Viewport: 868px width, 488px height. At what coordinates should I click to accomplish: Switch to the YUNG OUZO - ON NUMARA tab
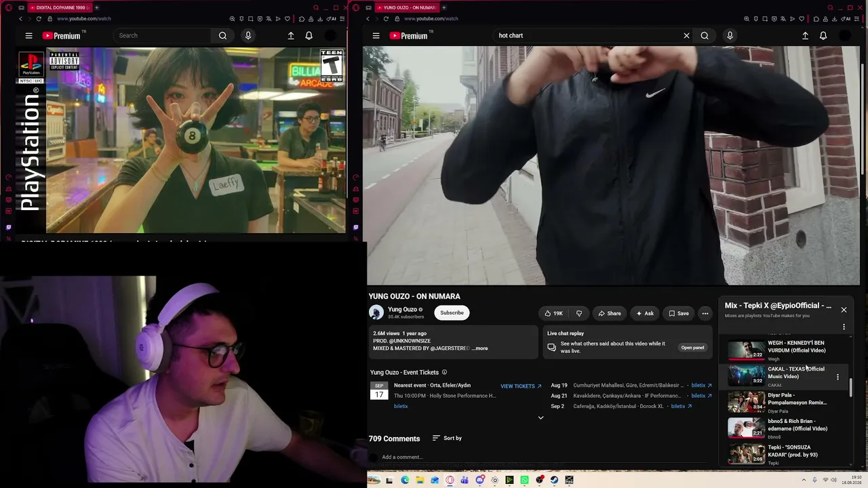coord(406,7)
